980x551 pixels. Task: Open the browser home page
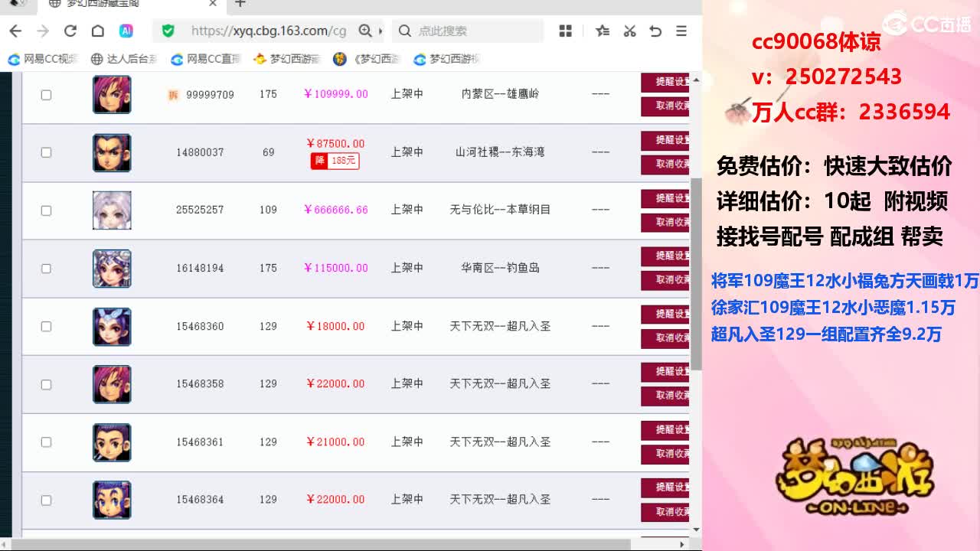pos(96,31)
